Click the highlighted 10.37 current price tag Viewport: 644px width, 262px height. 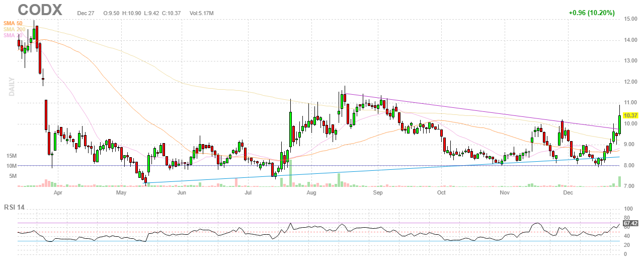630,115
